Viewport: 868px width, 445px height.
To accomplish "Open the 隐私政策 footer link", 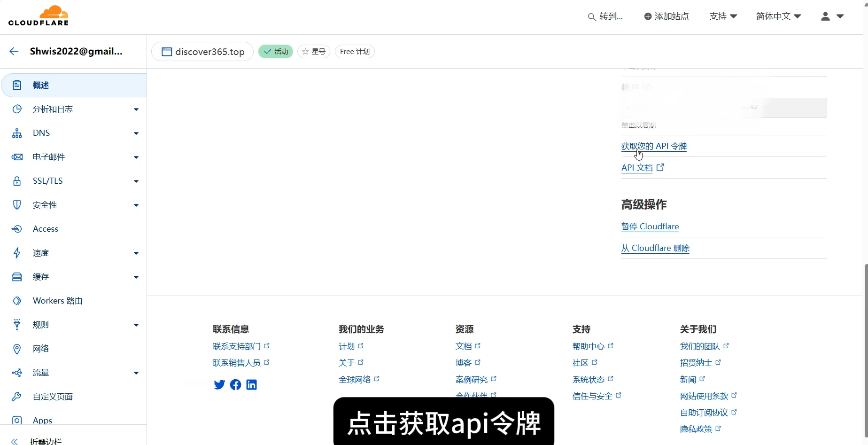I will coord(700,429).
